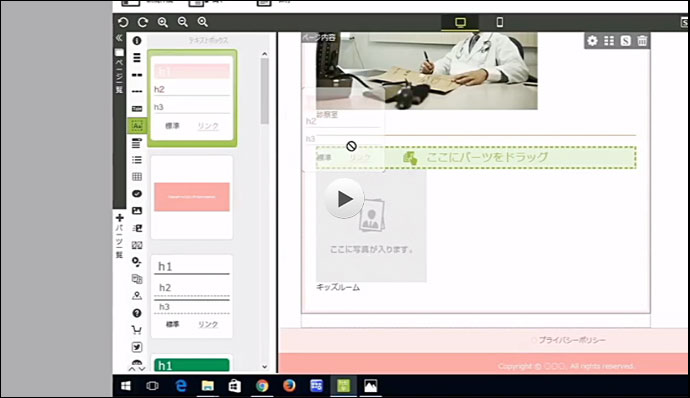Select the paragraph text parts icon
Image resolution: width=690 pixels, height=398 pixels.
tap(137, 143)
